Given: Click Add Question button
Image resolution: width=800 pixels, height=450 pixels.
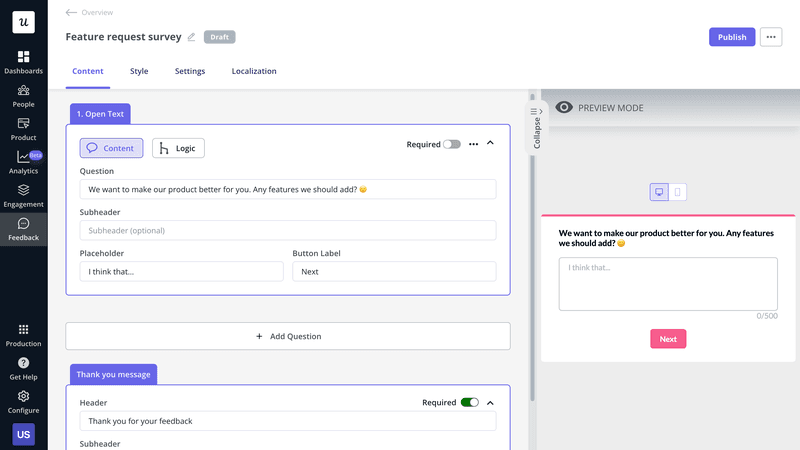Looking at the screenshot, I should 288,336.
